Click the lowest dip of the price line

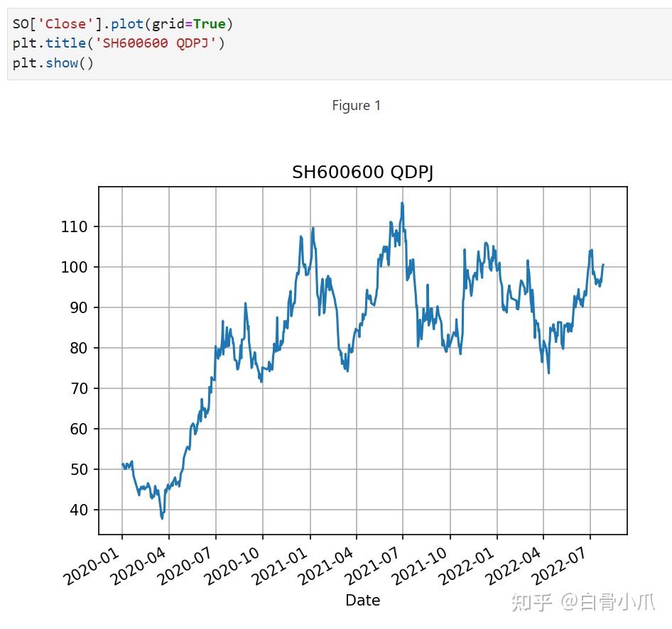[x=161, y=519]
